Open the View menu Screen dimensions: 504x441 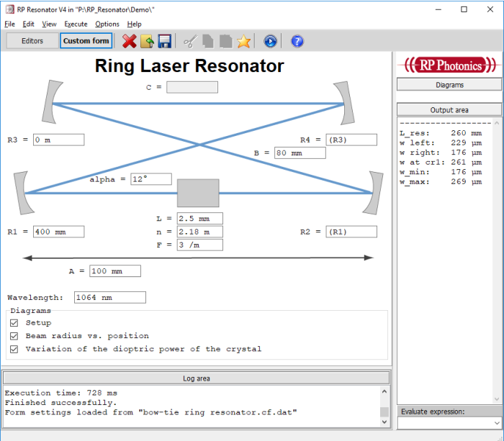tap(49, 24)
